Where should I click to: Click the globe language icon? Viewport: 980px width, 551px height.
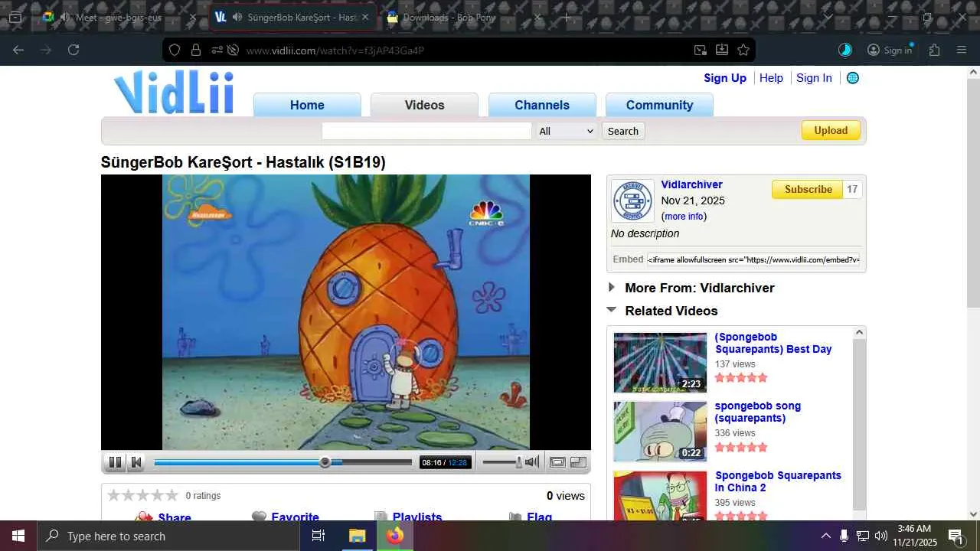[852, 78]
